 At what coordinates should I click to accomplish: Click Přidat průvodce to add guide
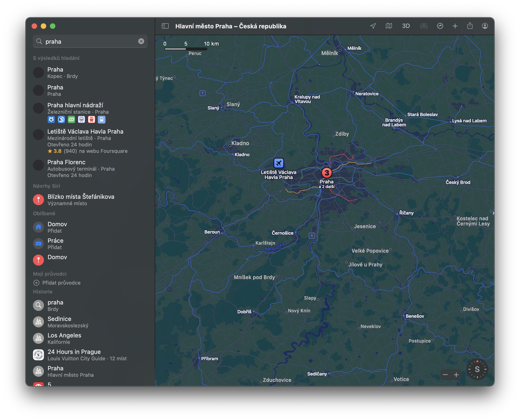pos(61,283)
